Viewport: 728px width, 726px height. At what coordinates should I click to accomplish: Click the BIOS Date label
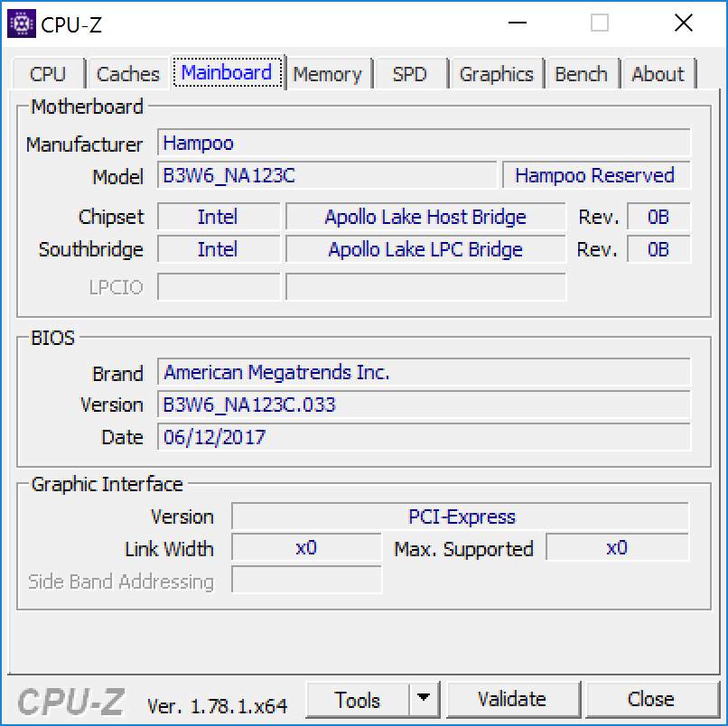122,437
